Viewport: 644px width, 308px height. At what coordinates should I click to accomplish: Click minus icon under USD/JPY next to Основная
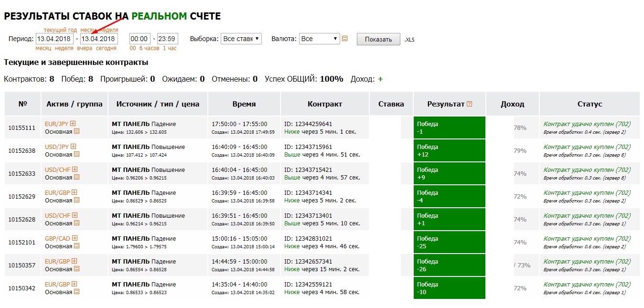tap(76, 154)
